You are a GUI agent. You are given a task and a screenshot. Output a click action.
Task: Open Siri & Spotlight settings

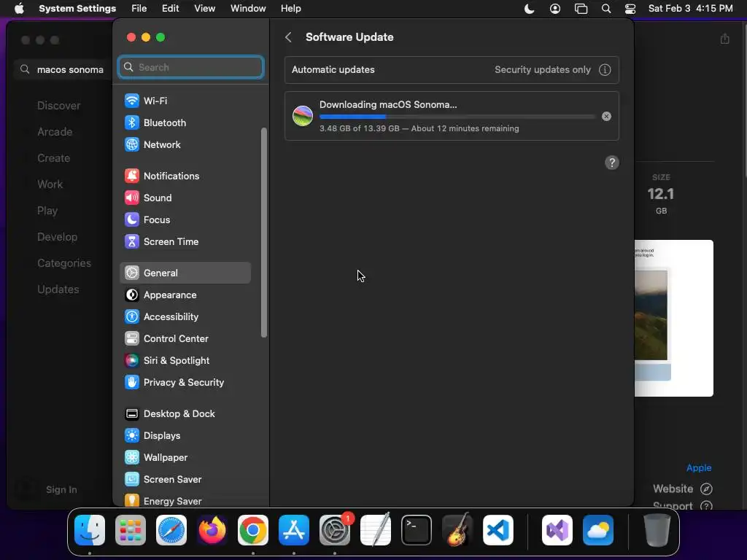tap(185, 361)
